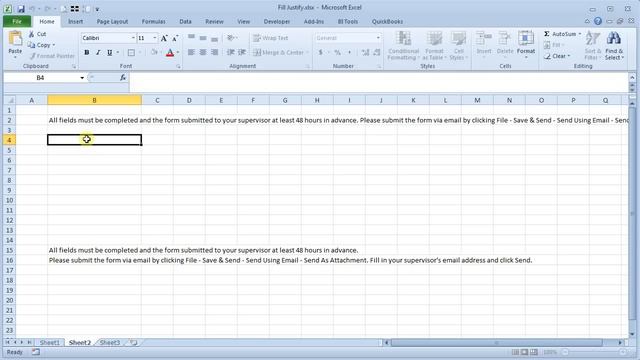Viewport: 640px width, 360px height.
Task: Open Cell Styles gallery
Action: tap(458, 46)
